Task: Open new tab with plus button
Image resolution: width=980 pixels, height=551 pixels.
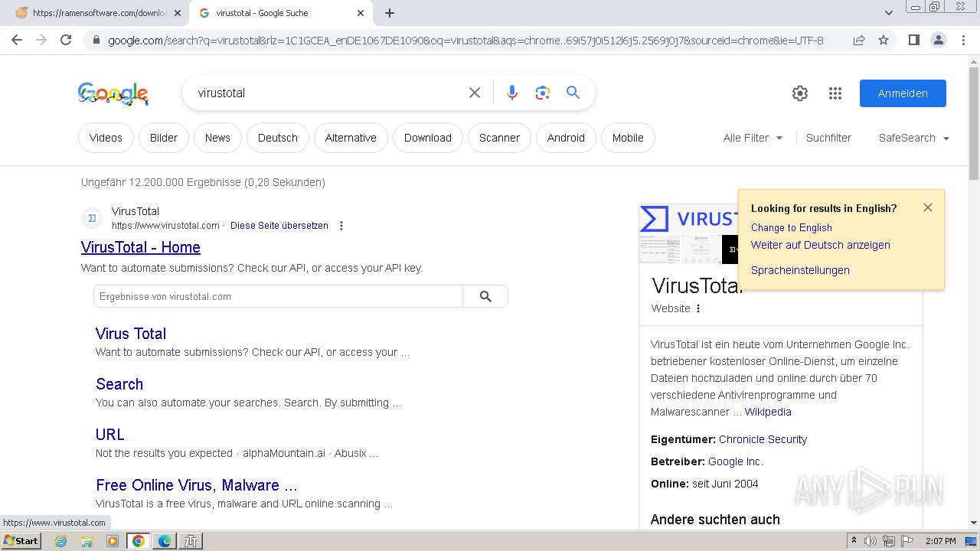Action: 390,13
